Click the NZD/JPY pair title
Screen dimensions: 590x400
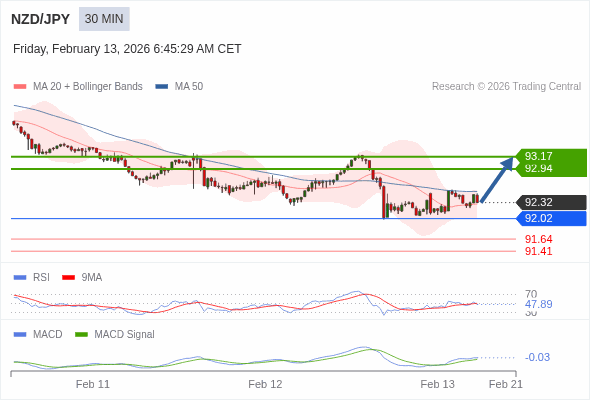pos(41,19)
